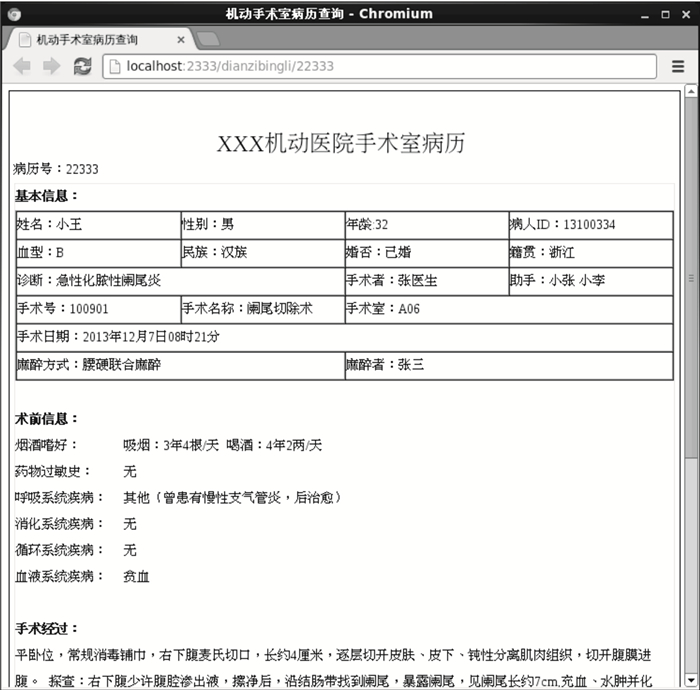The height and width of the screenshot is (690, 700).
Task: Open the Chromium hamburger menu
Action: 678,66
